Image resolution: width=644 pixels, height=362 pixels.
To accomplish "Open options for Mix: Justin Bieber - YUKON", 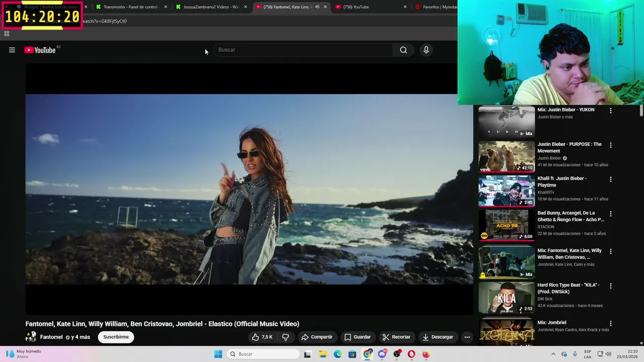I will 611,111.
